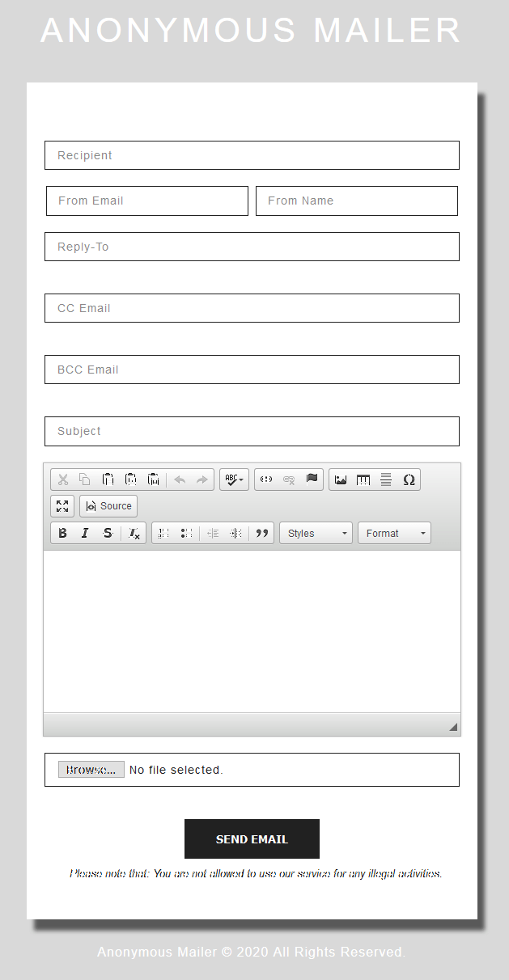Undo the last edit
509x980 pixels.
click(180, 479)
